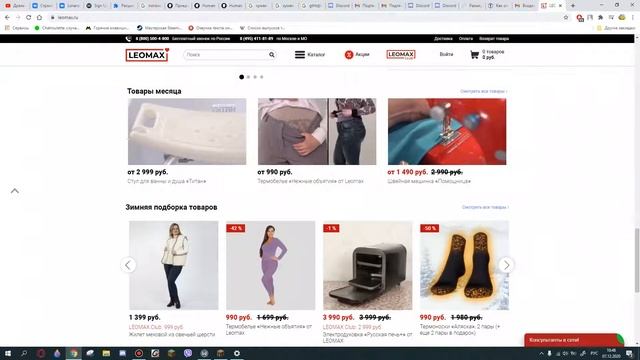Open the Возврат товара link in top bar

coord(494,39)
